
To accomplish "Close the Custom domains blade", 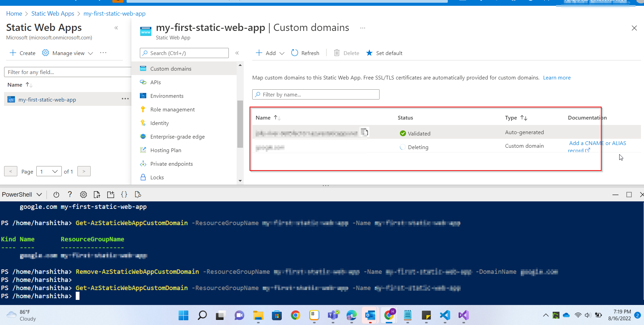I will 634,28.
